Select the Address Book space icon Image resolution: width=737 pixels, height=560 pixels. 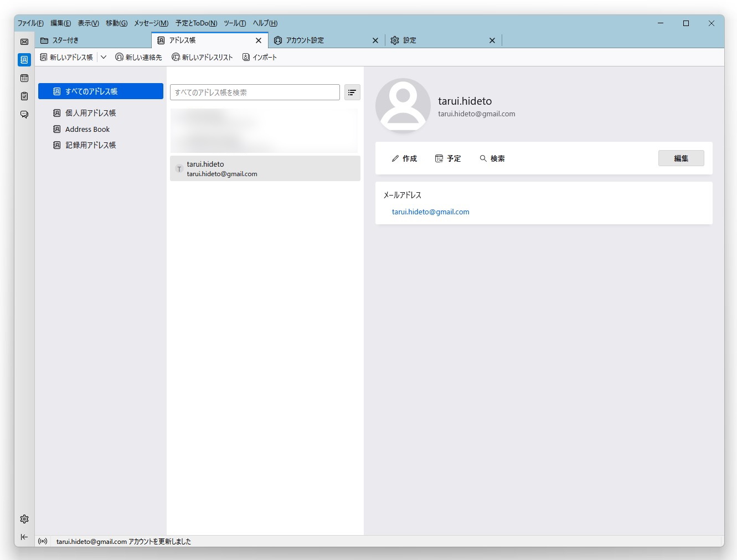(x=24, y=60)
